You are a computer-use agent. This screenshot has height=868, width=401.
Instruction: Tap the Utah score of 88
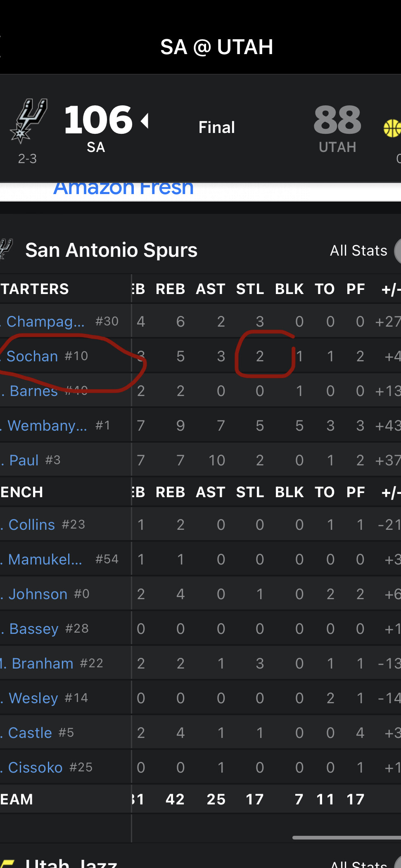click(x=337, y=120)
